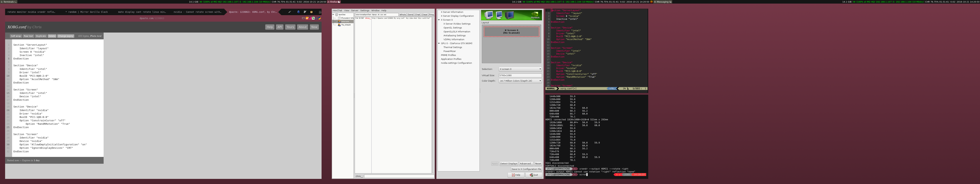Collapse X Screen 0 tree node
This screenshot has height=184, width=980.
439,20
